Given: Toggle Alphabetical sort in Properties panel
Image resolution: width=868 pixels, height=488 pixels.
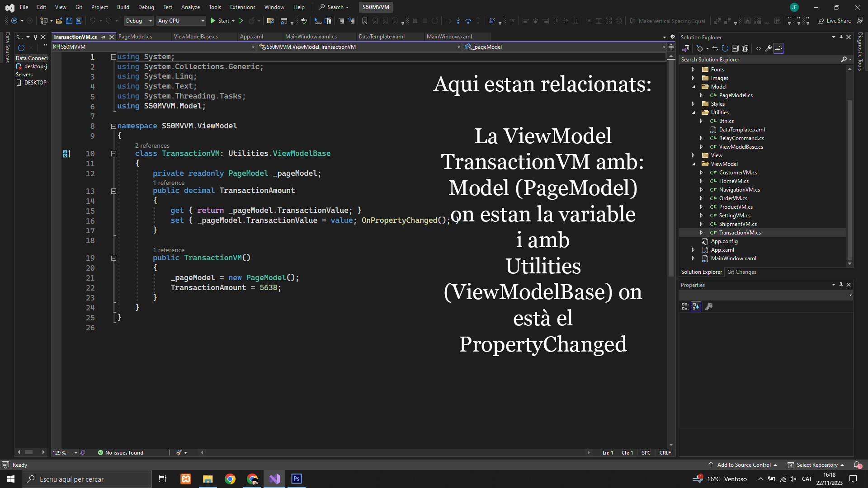Looking at the screenshot, I should click(x=696, y=306).
